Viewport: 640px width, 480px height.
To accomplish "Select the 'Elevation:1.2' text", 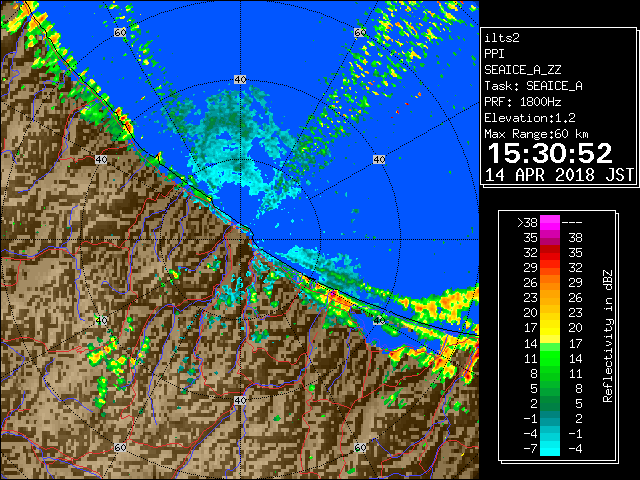I will coord(530,118).
